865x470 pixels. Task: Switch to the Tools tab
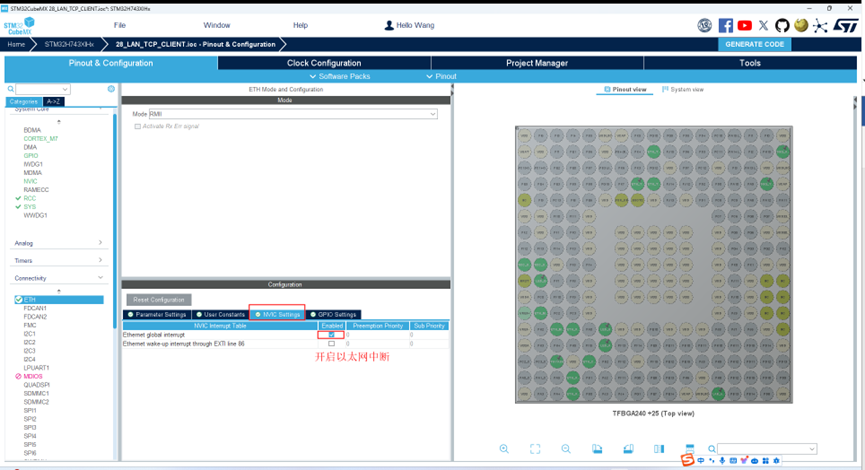[x=750, y=63]
